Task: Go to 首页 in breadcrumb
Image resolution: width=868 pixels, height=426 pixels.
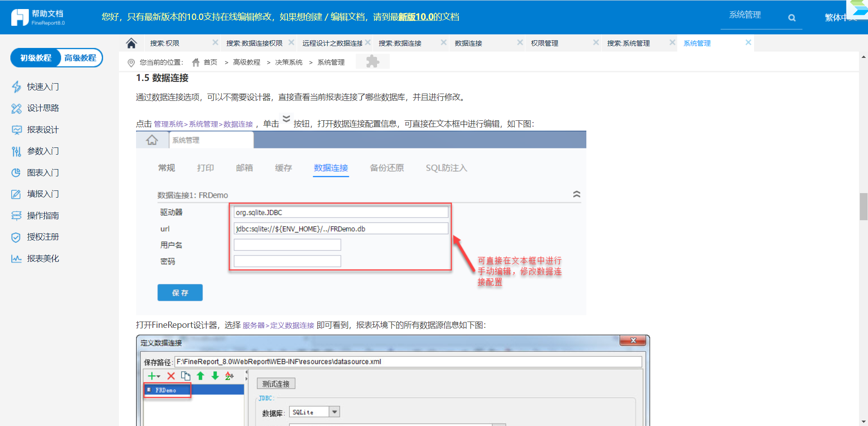Action: [210, 62]
